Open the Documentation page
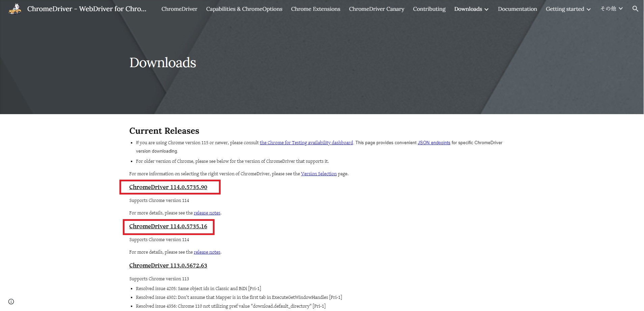 517,9
